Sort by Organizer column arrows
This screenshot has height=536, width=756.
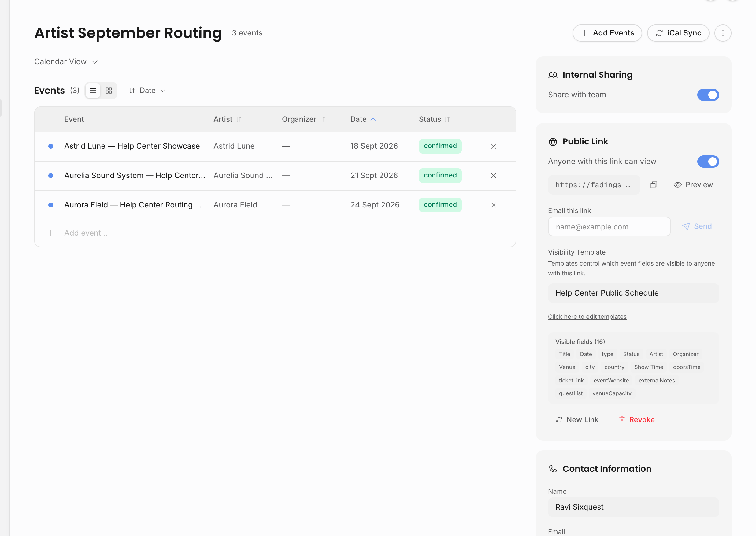[322, 120]
